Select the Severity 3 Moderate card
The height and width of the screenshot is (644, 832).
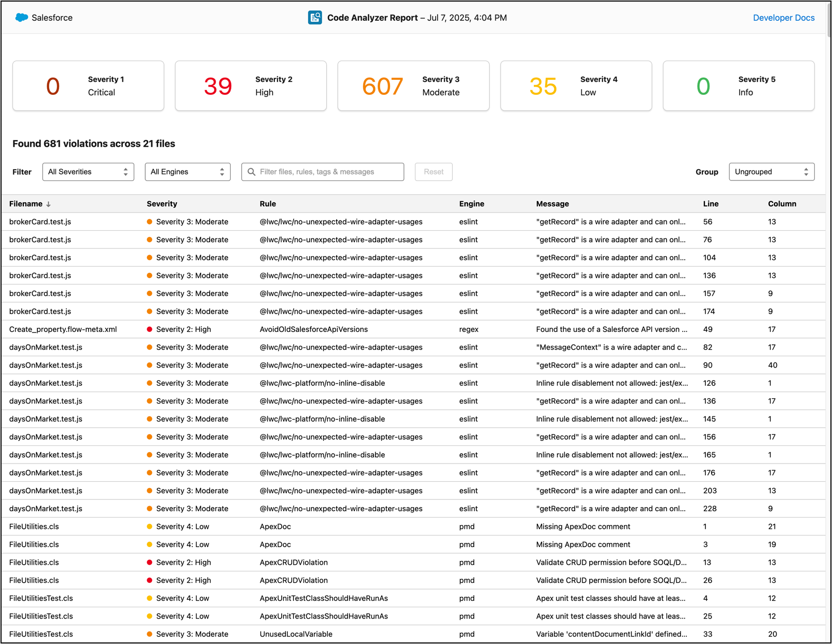click(413, 86)
